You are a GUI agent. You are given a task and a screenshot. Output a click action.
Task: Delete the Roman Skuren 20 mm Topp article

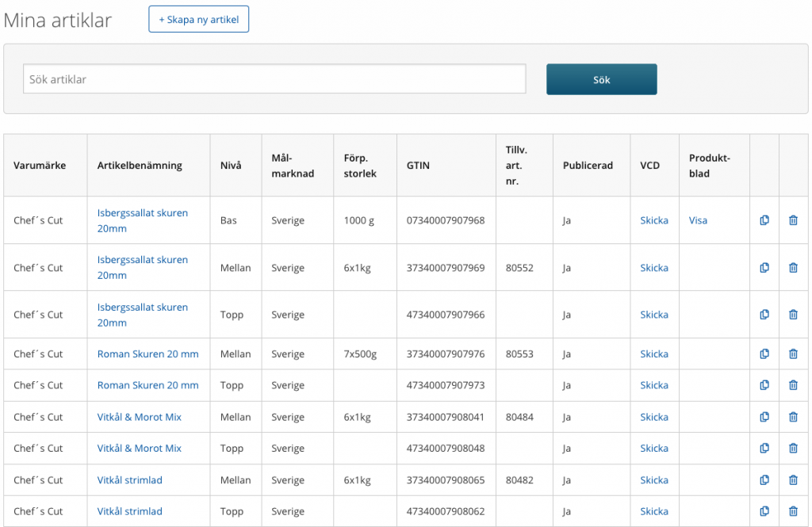(793, 384)
